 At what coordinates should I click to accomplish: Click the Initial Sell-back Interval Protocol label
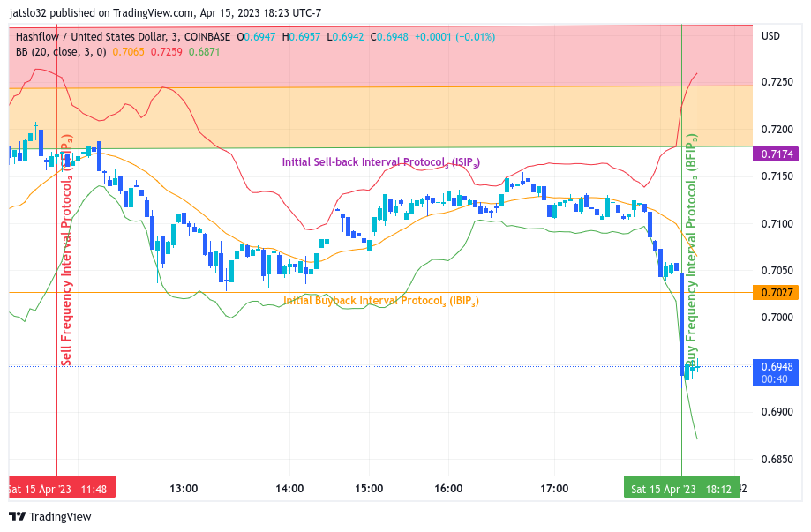tap(380, 162)
